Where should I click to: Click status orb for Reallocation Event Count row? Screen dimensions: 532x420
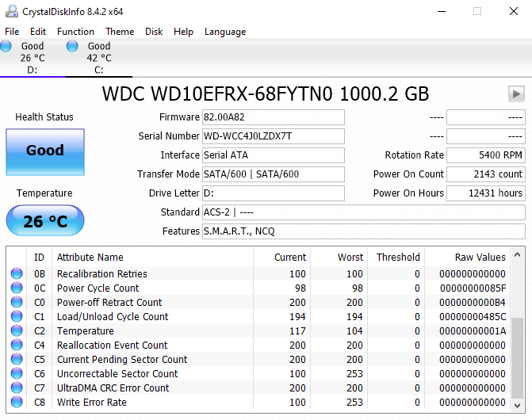17,345
